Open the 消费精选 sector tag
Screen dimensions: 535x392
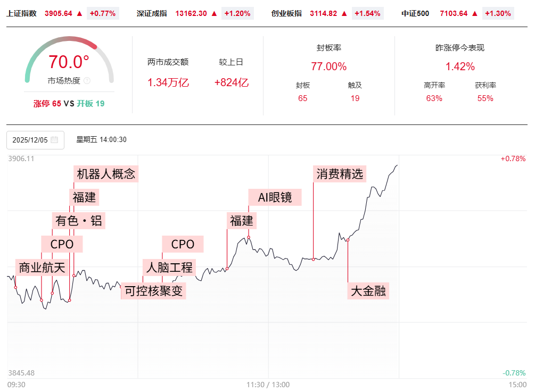[x=340, y=174]
